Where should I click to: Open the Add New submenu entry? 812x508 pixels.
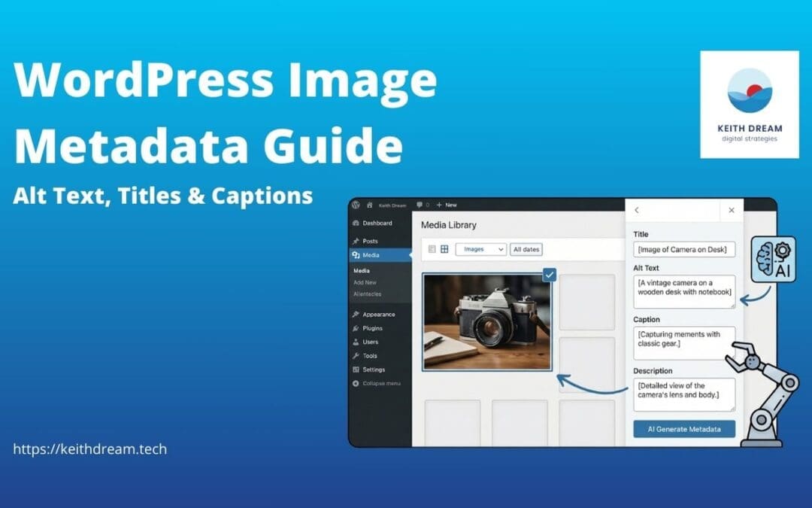(365, 282)
